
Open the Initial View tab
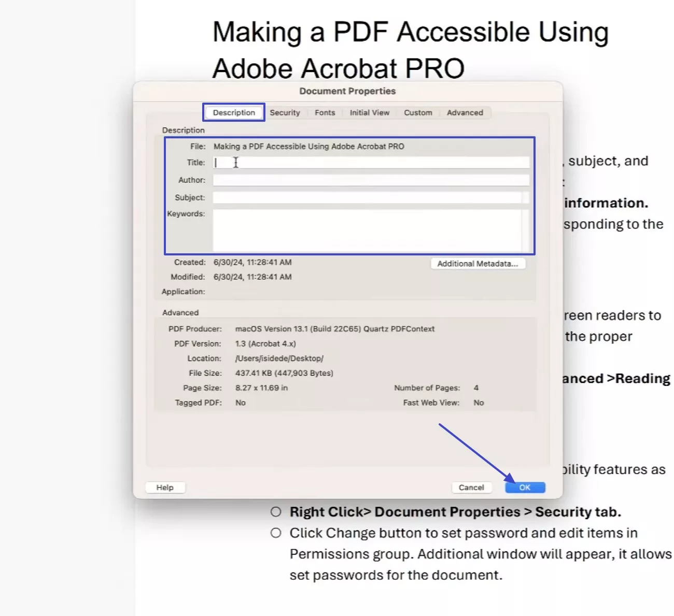369,112
